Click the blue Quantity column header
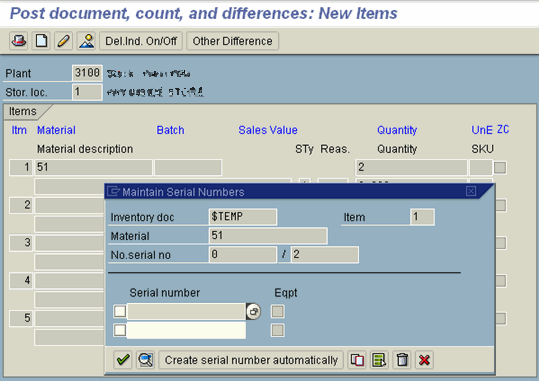The width and height of the screenshot is (539, 381). (x=397, y=130)
